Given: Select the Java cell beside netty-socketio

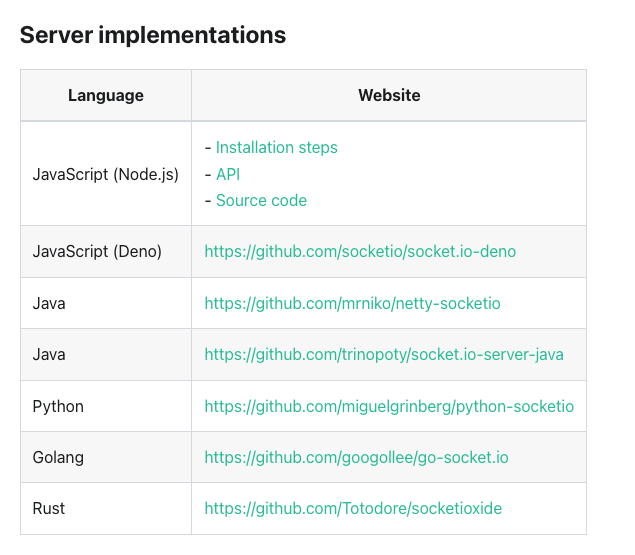Looking at the screenshot, I should (x=106, y=303).
